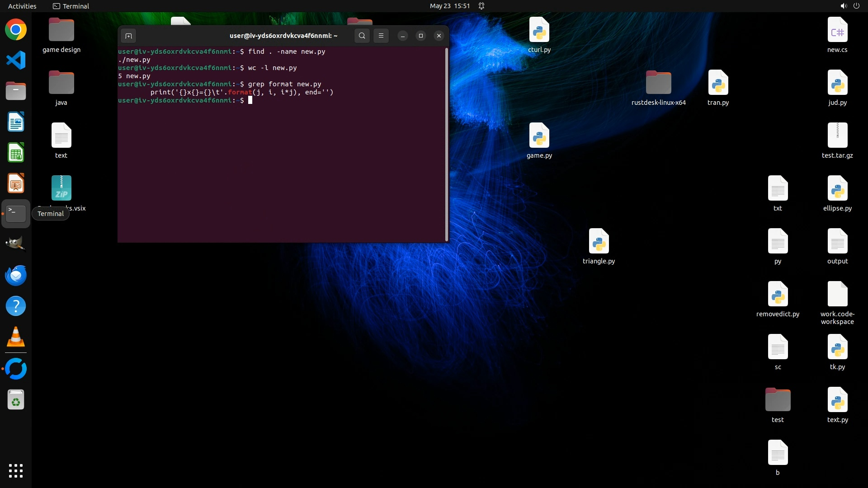Open a new terminal tab
Viewport: 868px width, 488px height.
[x=128, y=36]
